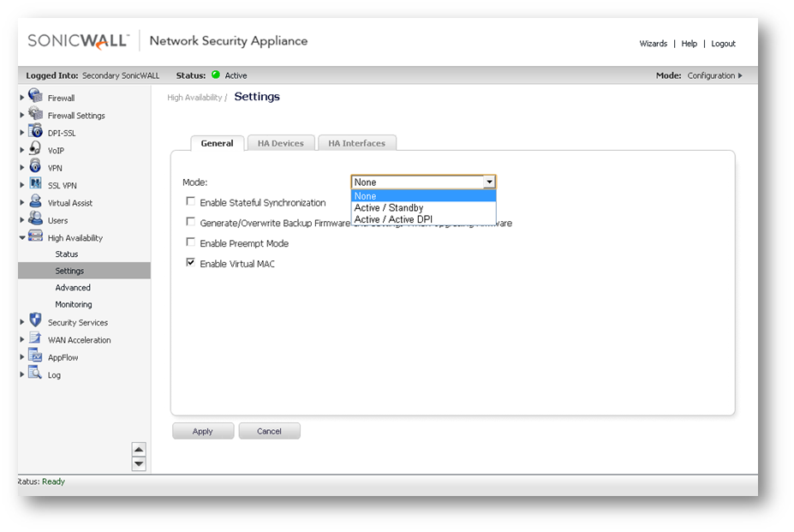Click the DPI-SSL sidebar icon

click(35, 132)
